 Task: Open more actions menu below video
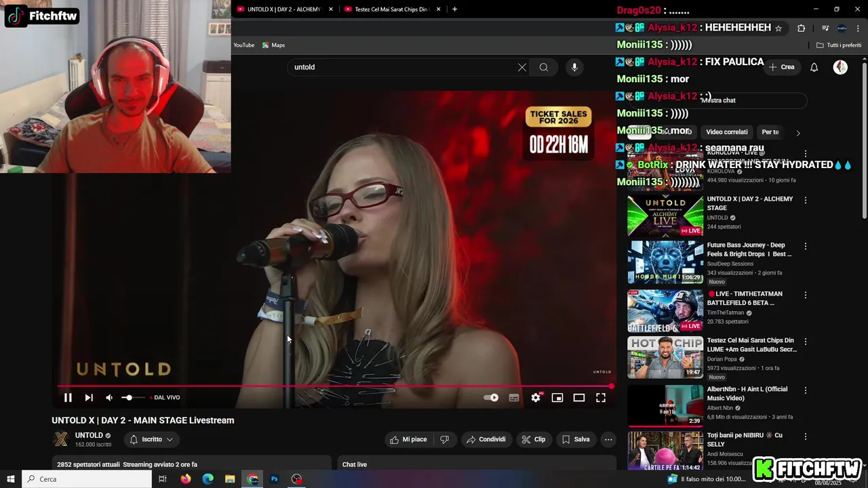[x=608, y=439]
